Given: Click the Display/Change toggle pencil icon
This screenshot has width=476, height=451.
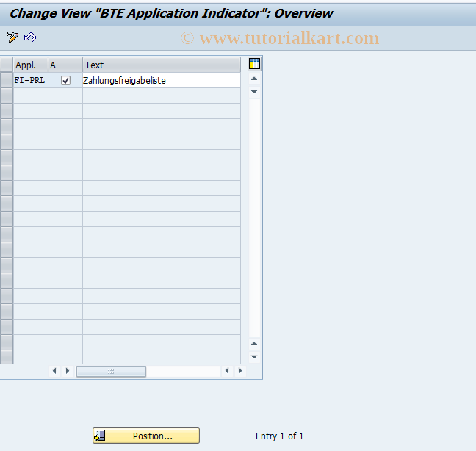Looking at the screenshot, I should click(x=12, y=37).
